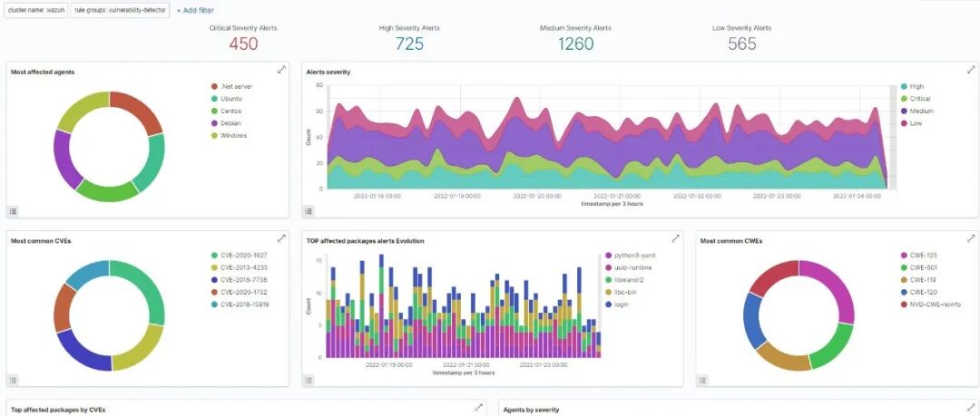980x416 pixels.
Task: Open the rule.groups: vulnerability-detector filter
Action: click(120, 11)
